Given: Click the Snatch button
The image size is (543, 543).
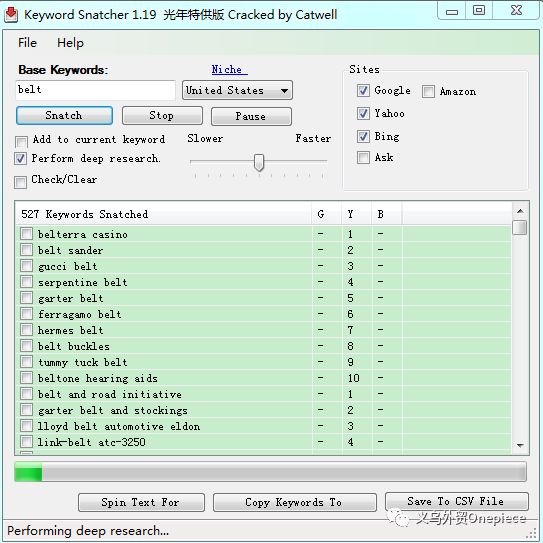Looking at the screenshot, I should (x=64, y=115).
